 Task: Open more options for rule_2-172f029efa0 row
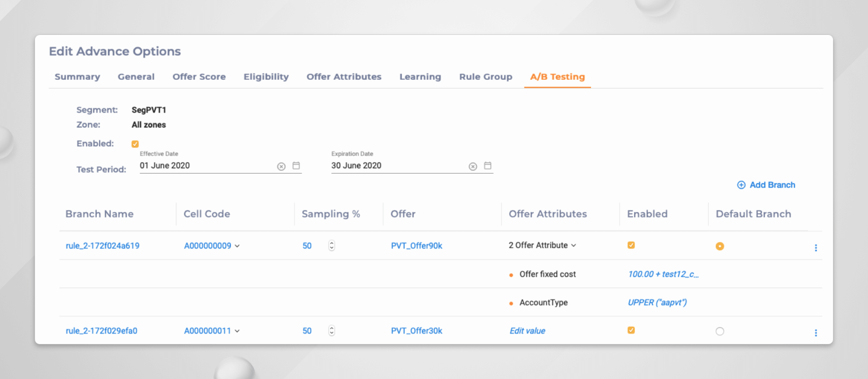coord(815,333)
